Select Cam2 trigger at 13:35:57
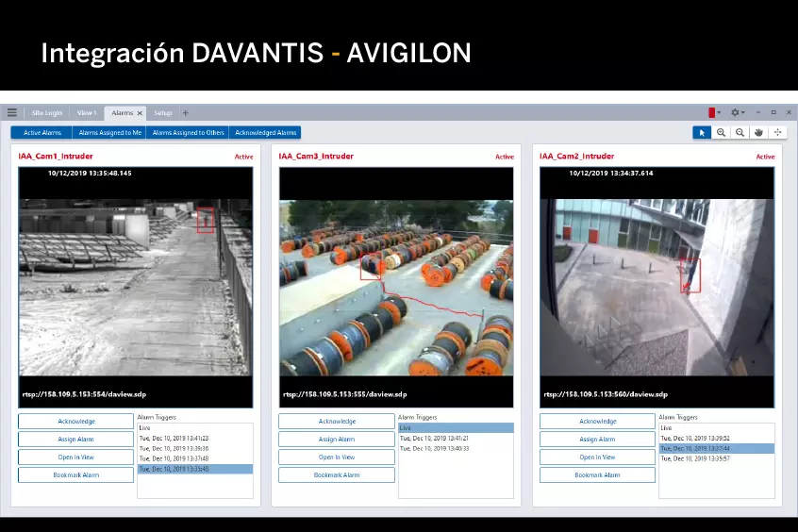The image size is (798, 532). click(717, 458)
